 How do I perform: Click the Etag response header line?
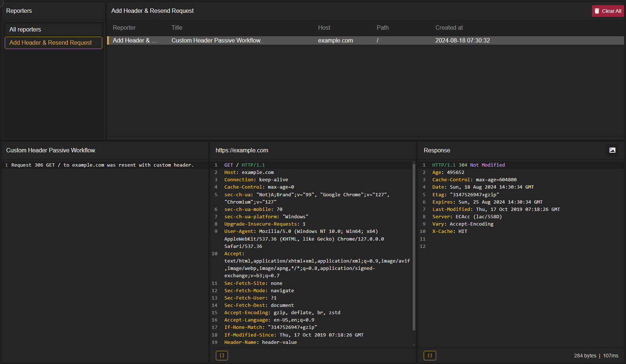465,195
